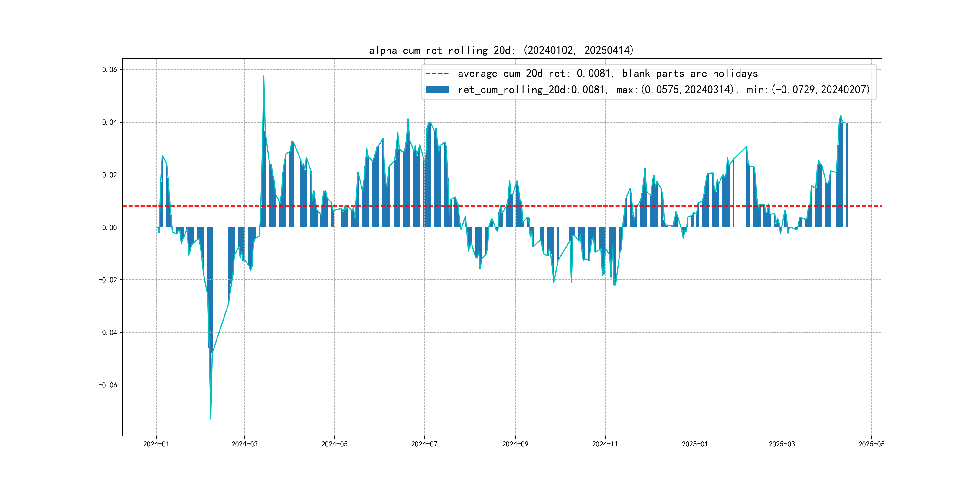Click the -0.06 y-axis tick label
980x490 pixels.
[108, 385]
